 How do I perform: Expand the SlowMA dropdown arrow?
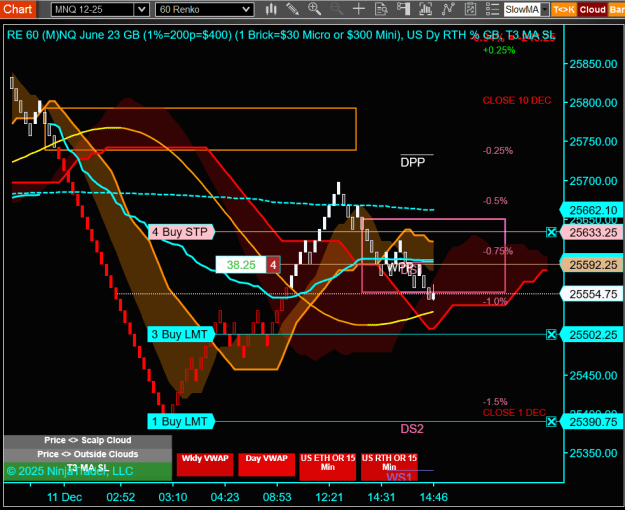[x=544, y=10]
